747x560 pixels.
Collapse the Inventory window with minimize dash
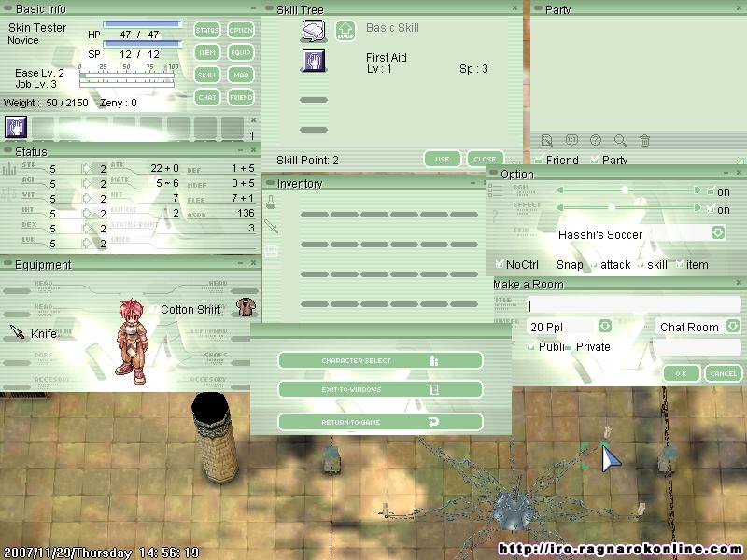[x=472, y=183]
